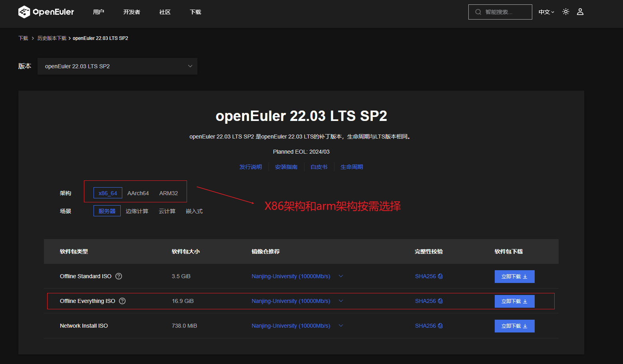Screen dimensions: 623x364
Task: Click Nanjing-University mirror for Network Install ISO
Action: (x=291, y=326)
